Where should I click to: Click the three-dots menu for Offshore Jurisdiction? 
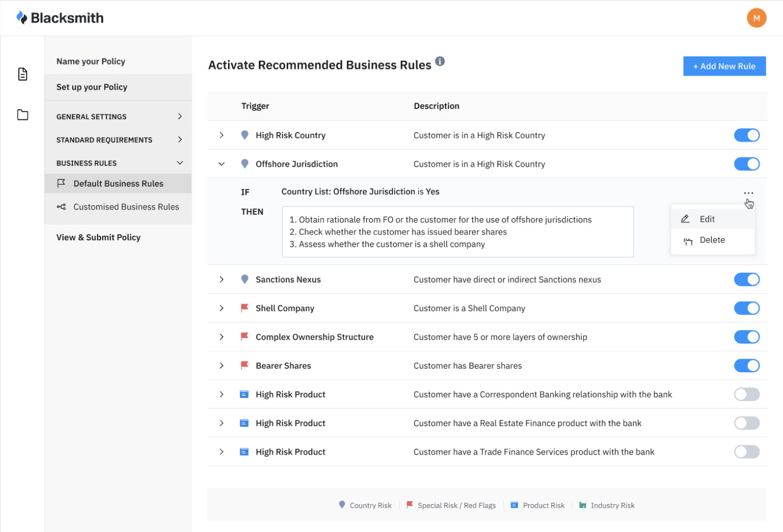click(x=748, y=193)
